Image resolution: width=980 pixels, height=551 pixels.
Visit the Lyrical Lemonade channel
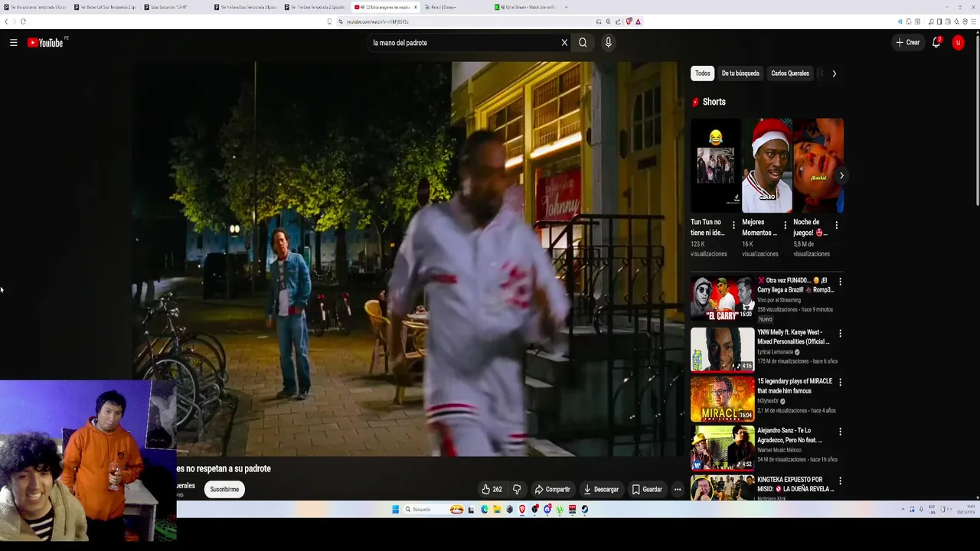click(x=776, y=352)
